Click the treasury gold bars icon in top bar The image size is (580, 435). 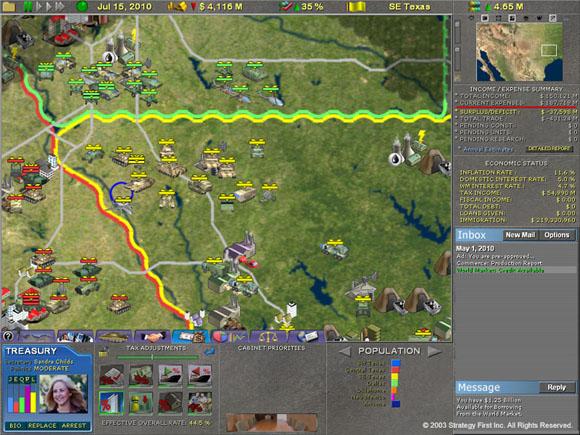click(x=176, y=6)
